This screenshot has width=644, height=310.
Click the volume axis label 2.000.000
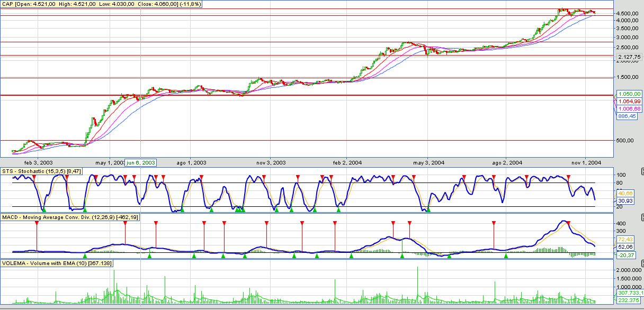(629, 270)
